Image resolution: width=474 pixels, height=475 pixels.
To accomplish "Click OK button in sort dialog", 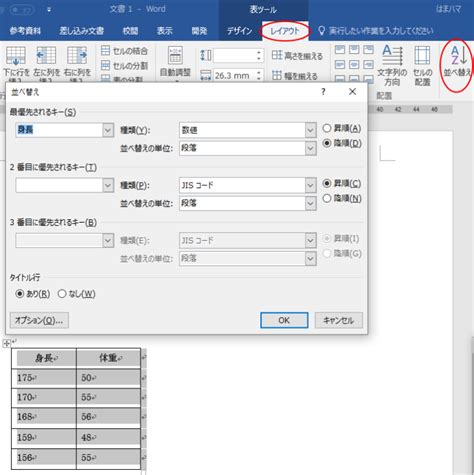I will (x=284, y=320).
